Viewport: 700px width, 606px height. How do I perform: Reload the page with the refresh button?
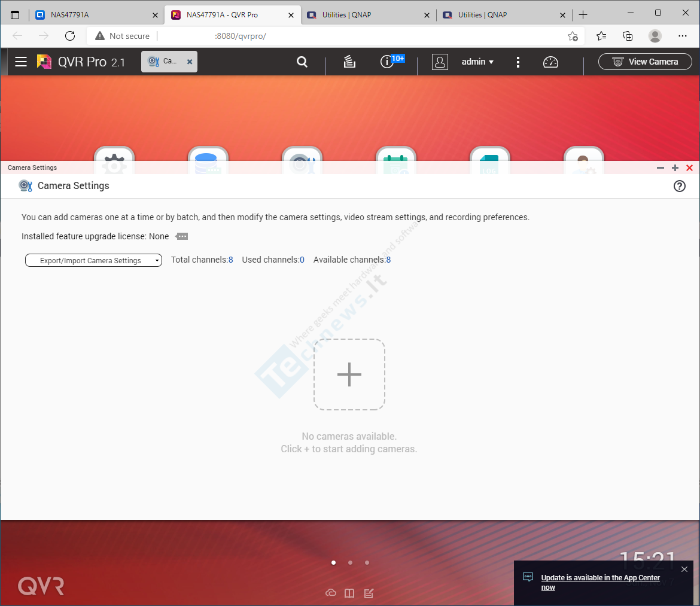(x=70, y=36)
